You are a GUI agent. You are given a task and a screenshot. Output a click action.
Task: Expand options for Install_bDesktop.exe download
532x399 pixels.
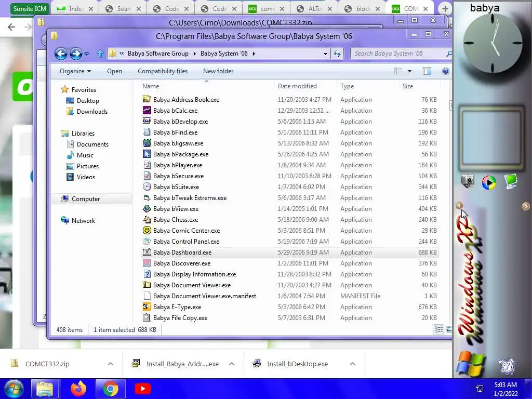(353, 364)
